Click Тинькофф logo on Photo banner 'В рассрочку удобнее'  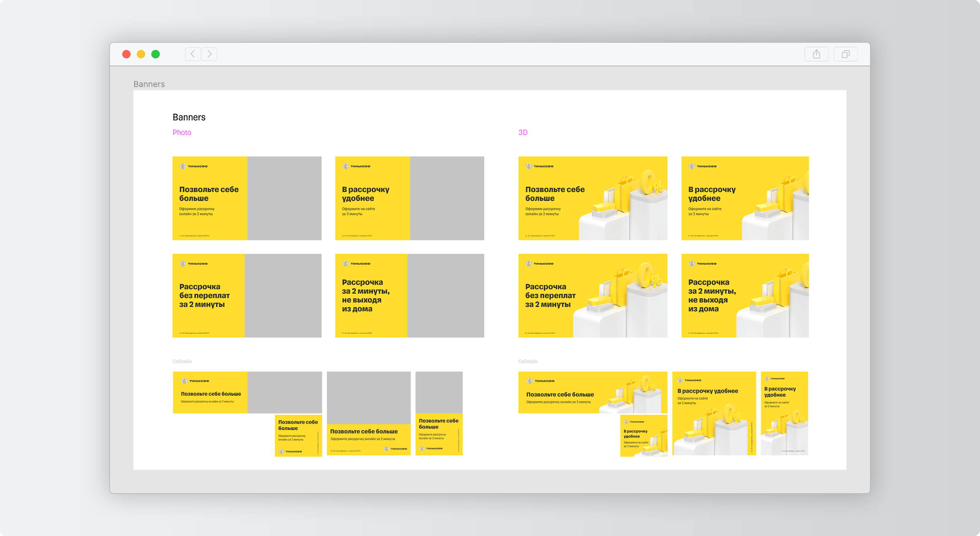coord(356,166)
